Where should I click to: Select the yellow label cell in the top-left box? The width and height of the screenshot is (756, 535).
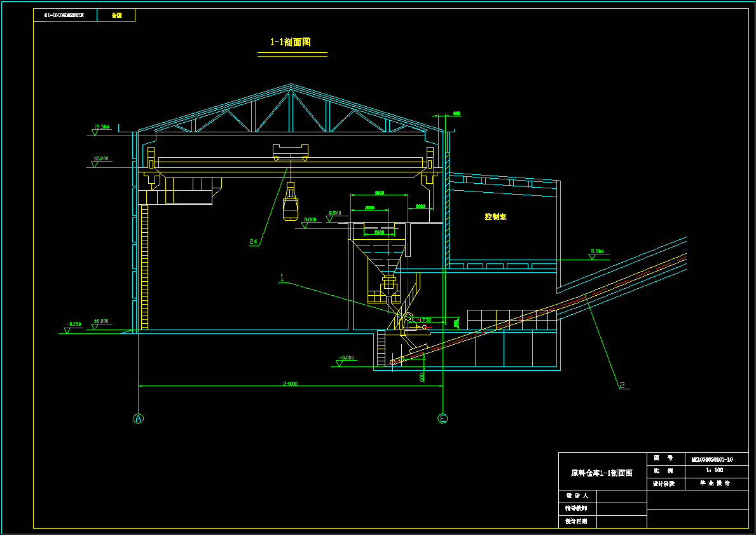tap(117, 15)
